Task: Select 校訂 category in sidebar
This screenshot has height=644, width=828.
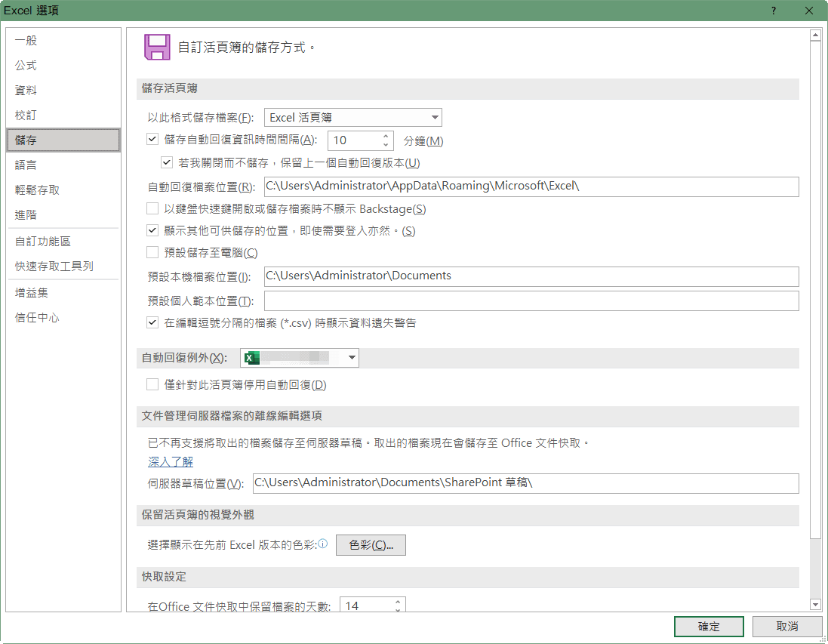Action: (x=63, y=115)
